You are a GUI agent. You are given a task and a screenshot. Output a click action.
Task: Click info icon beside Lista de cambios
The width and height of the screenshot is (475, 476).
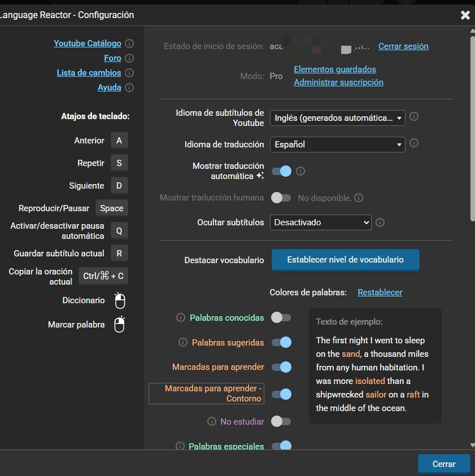[129, 73]
